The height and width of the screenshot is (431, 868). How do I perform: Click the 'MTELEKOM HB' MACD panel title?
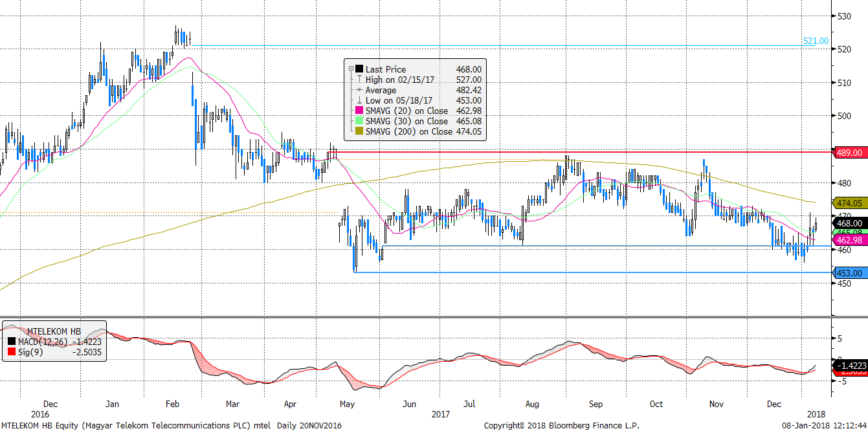pyautogui.click(x=54, y=331)
